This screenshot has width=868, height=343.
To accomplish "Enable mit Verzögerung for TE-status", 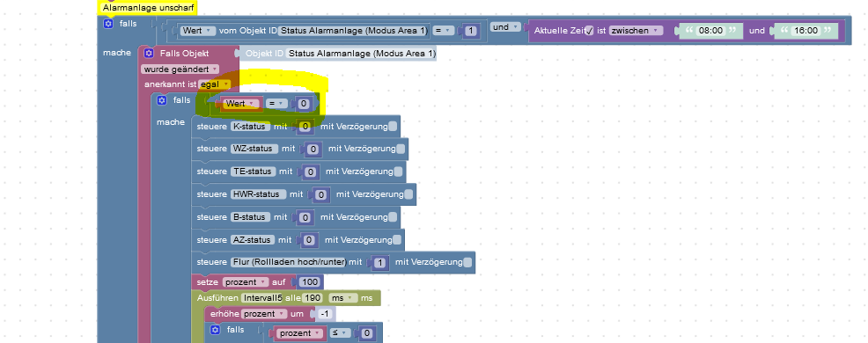I will (x=398, y=171).
